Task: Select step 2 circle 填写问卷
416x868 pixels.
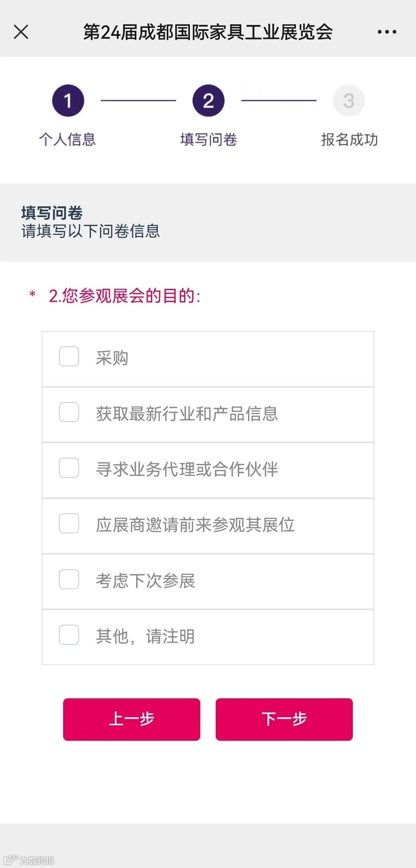Action: point(208,101)
